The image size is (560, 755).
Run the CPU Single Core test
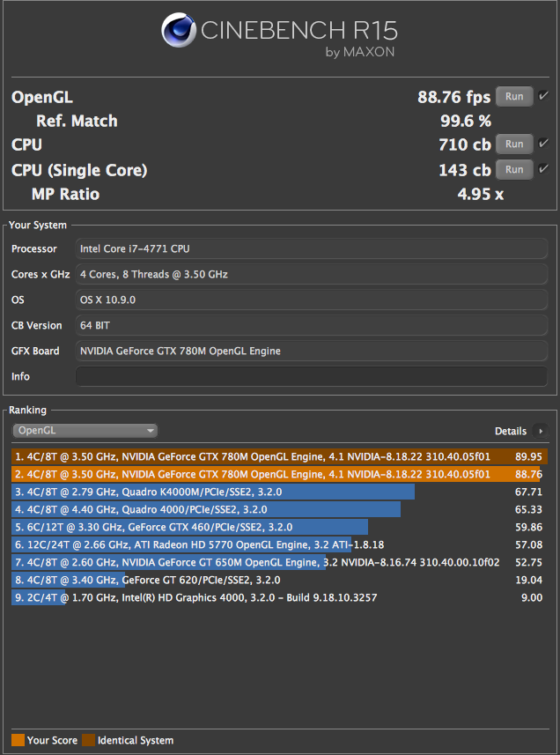514,169
